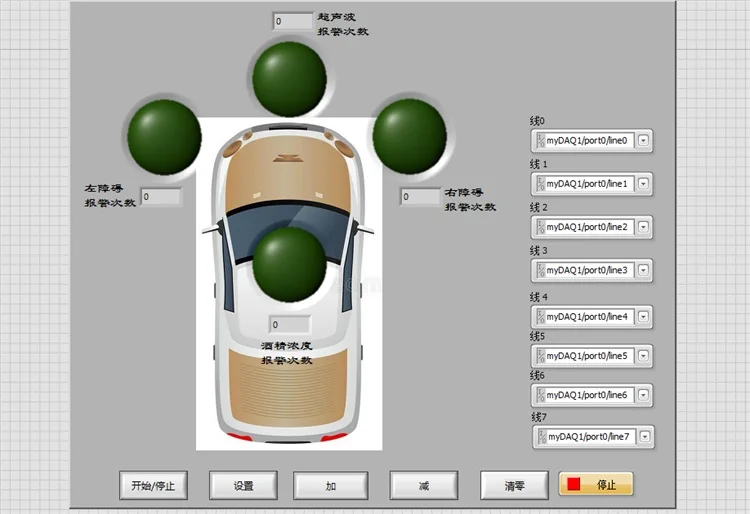Image resolution: width=750 pixels, height=514 pixels.
Task: Click the 超声波报警次数 count field
Action: pos(293,22)
